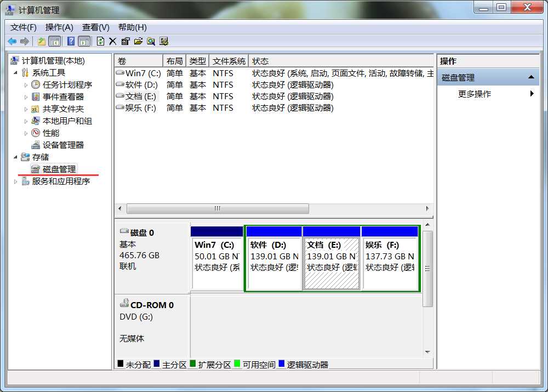Click the 任务计划程序 clock icon
The height and width of the screenshot is (392, 548).
point(36,84)
